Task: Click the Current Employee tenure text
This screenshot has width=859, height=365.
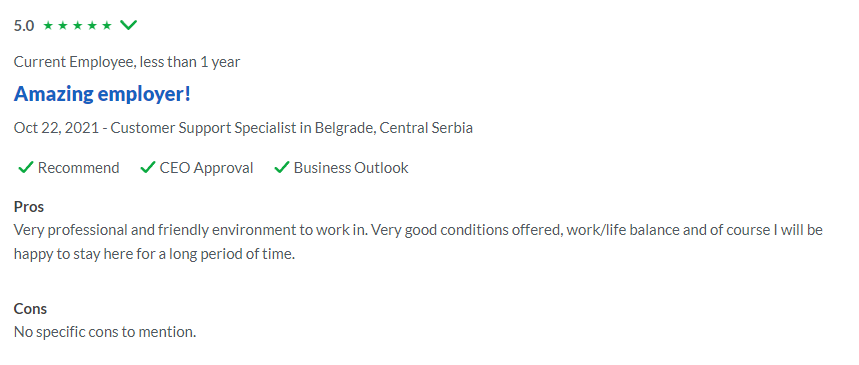Action: click(x=127, y=62)
